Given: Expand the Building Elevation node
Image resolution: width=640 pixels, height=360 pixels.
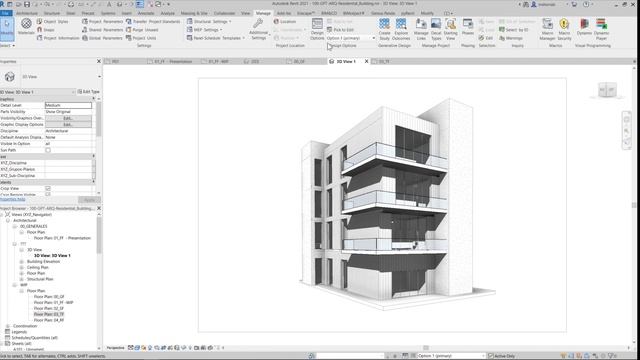Looking at the screenshot, I should (x=22, y=261).
